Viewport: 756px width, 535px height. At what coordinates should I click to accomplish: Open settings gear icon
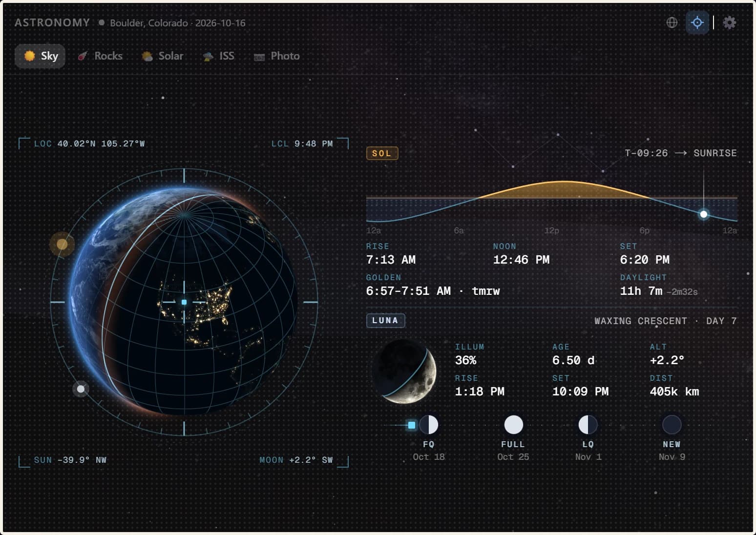click(730, 22)
